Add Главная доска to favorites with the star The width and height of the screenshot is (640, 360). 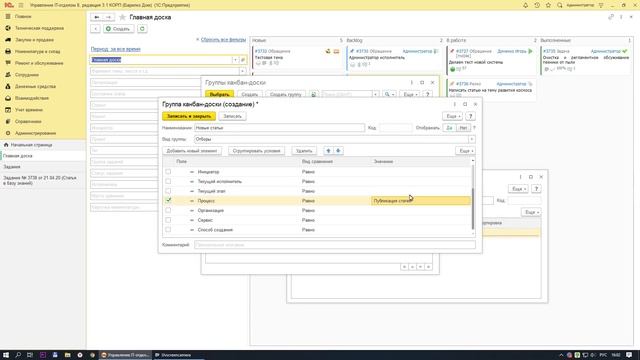pyautogui.click(x=122, y=17)
